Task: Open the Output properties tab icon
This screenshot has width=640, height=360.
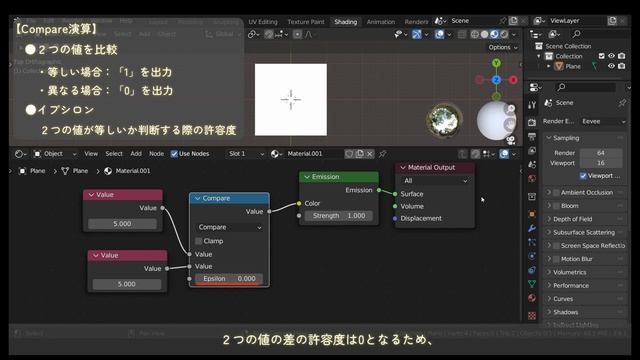Action: (x=531, y=136)
